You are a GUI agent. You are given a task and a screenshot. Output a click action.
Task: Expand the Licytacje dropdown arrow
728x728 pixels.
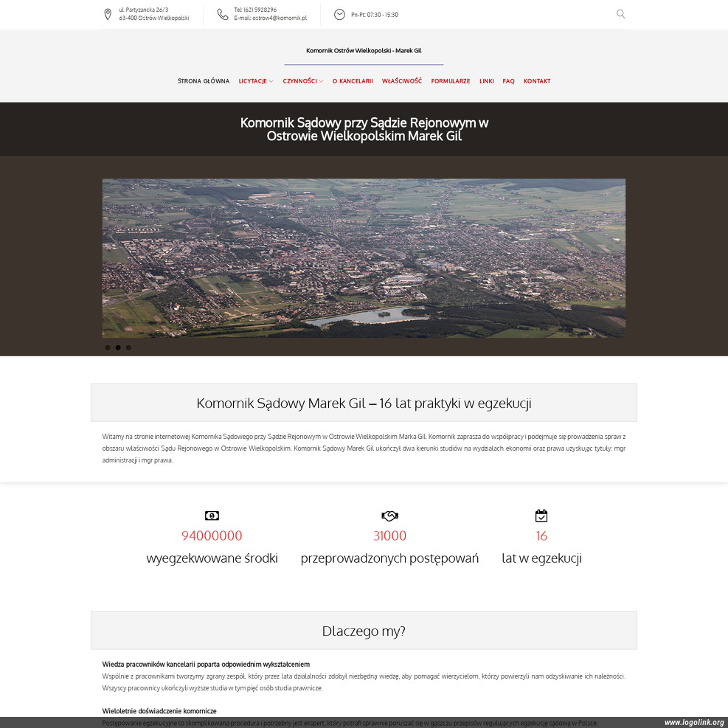271,81
